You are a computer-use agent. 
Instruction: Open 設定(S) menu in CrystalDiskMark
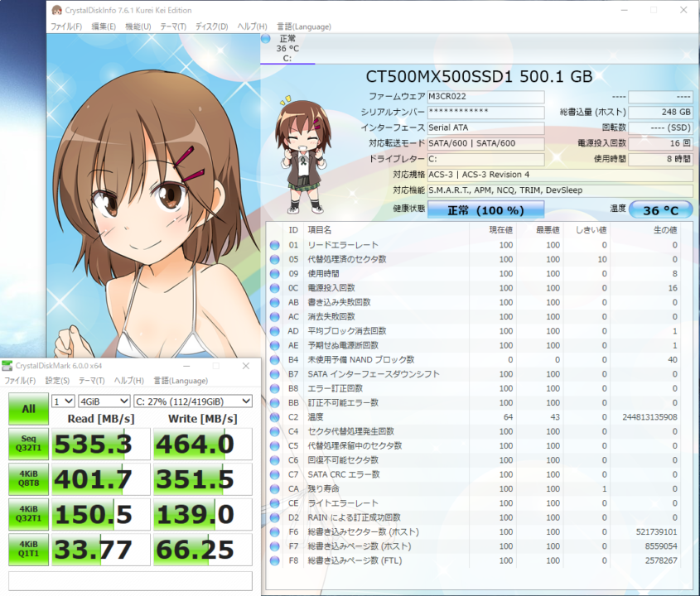pos(57,381)
